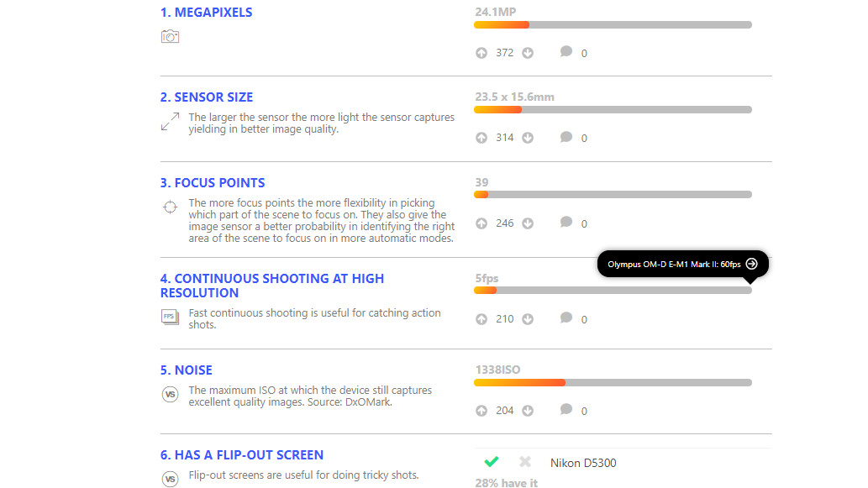Open comments for the Noise spec

click(x=566, y=409)
